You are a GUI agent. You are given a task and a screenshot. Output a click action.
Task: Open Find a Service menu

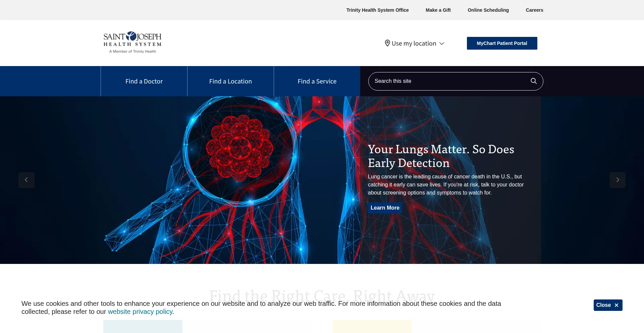coord(317,81)
